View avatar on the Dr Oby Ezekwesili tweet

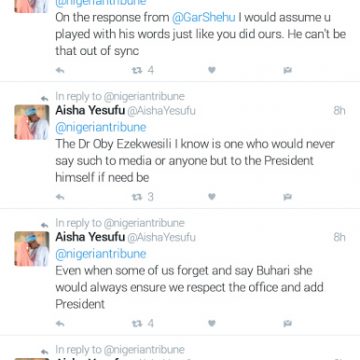(x=32, y=122)
